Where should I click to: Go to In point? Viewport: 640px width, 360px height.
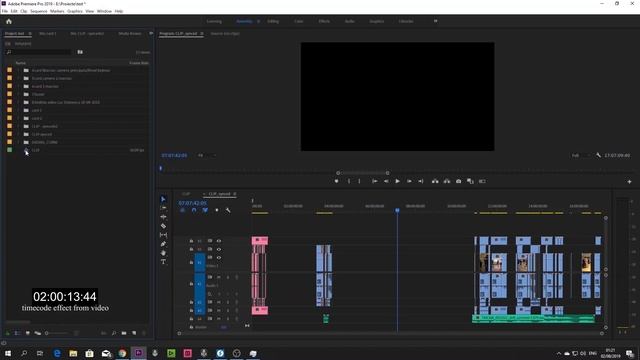pos(374,181)
